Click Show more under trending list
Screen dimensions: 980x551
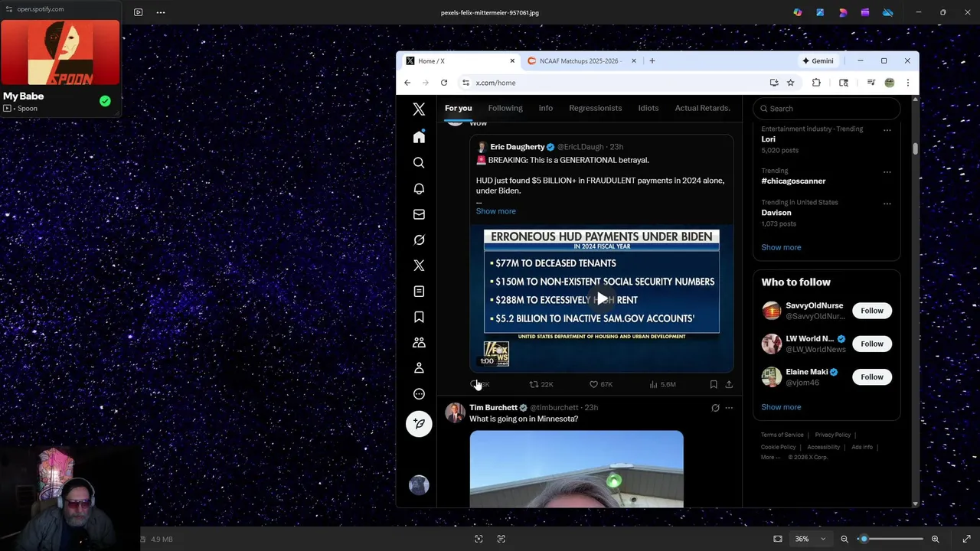(781, 247)
